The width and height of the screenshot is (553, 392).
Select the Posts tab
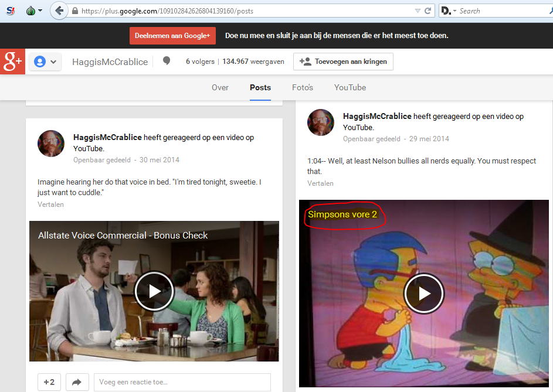(x=260, y=87)
